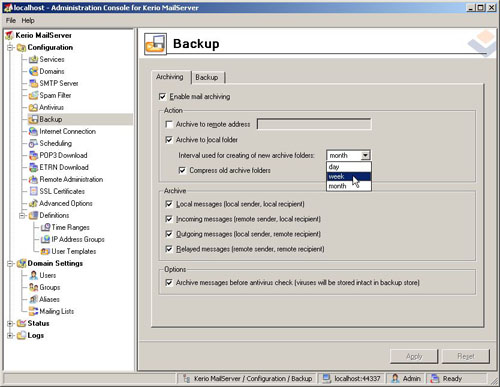Click the Spam Filter icon
This screenshot has width=500, height=387.
(x=33, y=95)
